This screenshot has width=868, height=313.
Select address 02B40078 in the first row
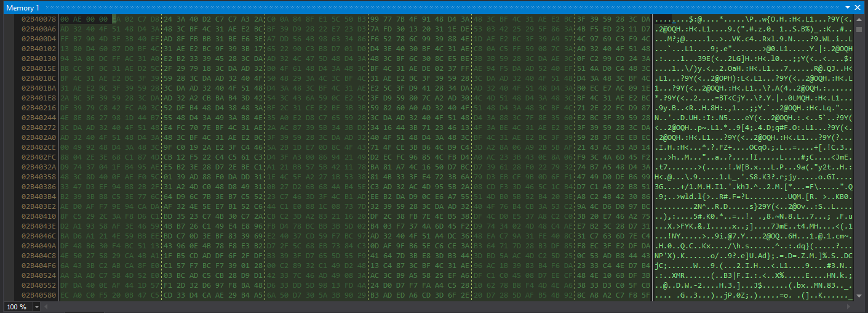point(39,20)
